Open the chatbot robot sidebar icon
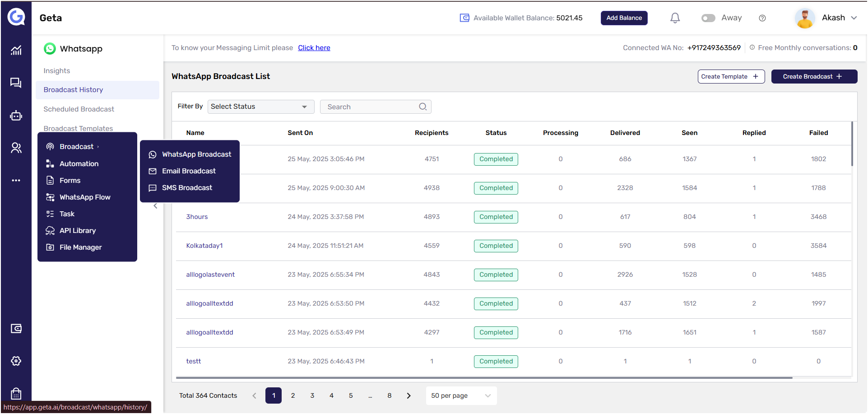The height and width of the screenshot is (414, 868). click(16, 116)
